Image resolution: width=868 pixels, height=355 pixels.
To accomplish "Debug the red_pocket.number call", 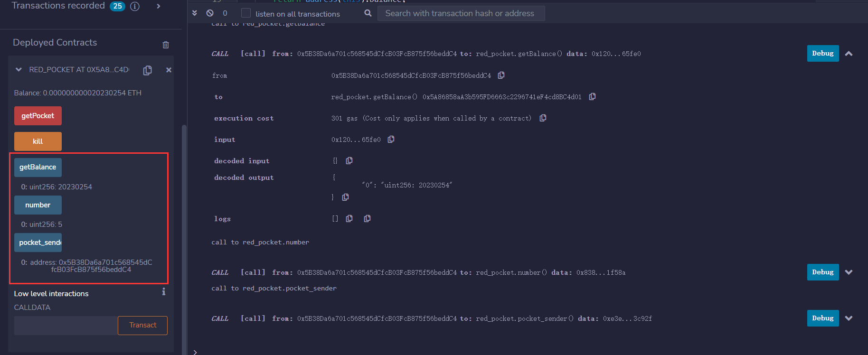I will coord(823,272).
